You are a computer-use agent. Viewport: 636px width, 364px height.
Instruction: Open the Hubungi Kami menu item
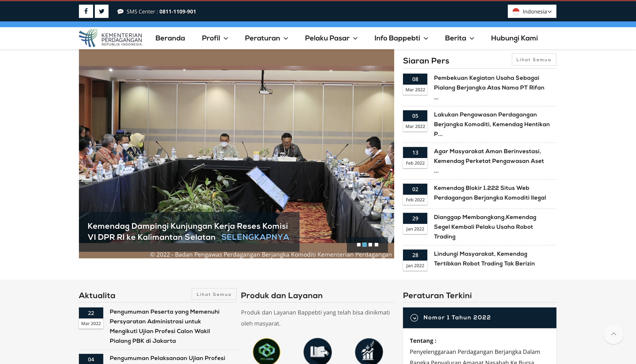tap(514, 38)
